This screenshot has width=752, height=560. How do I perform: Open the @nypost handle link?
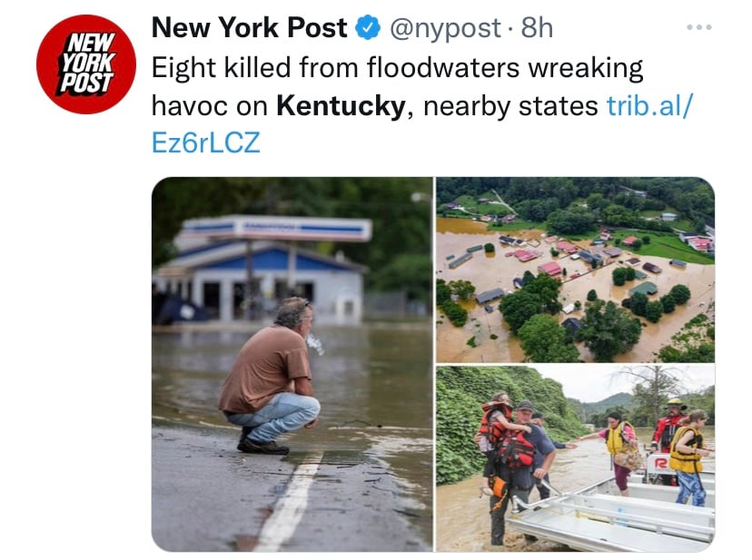(x=446, y=28)
